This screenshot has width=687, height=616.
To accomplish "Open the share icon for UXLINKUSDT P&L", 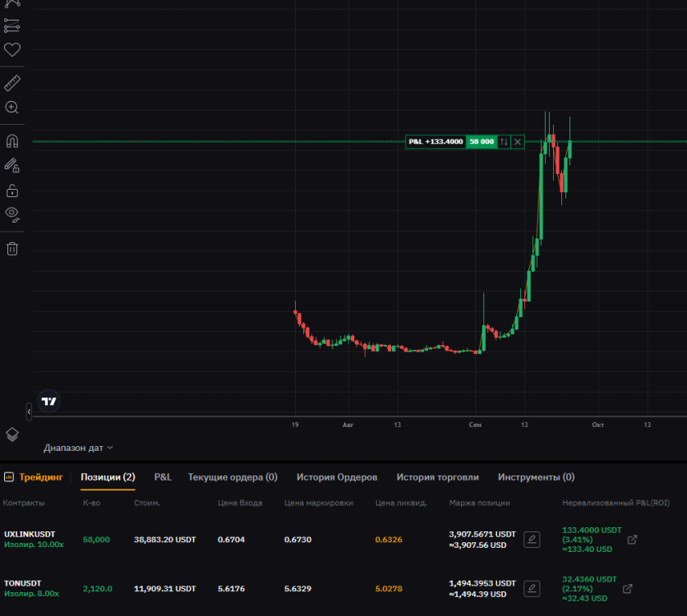I will pos(632,540).
